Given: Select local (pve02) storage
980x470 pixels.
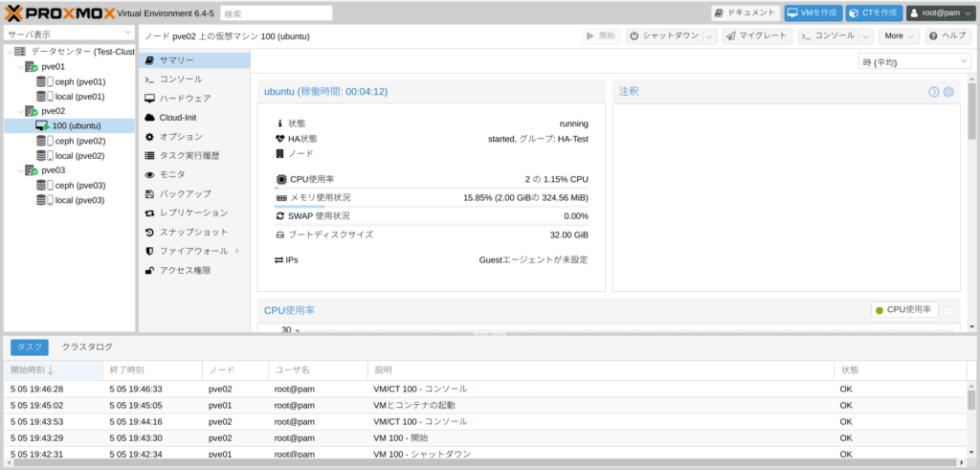Looking at the screenshot, I should click(x=79, y=156).
